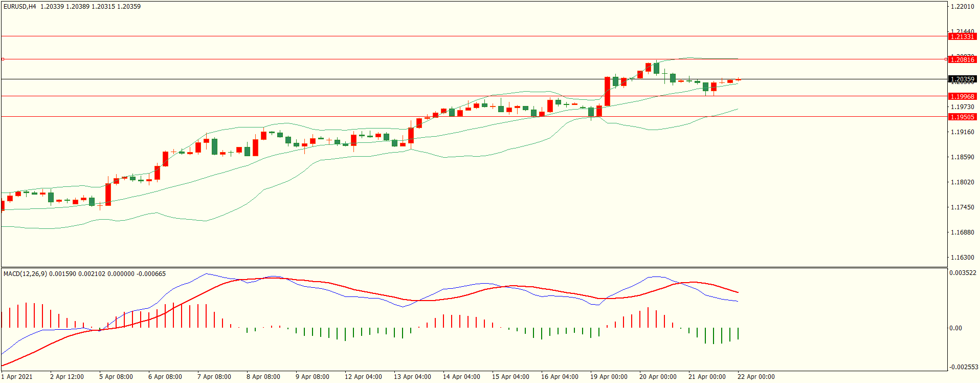Image resolution: width=980 pixels, height=383 pixels.
Task: Click the 15 Apr 04:00 time label
Action: [510, 377]
